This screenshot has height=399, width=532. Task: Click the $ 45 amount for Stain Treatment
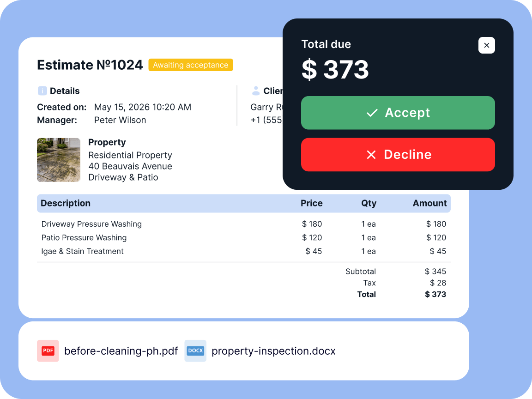[438, 251]
